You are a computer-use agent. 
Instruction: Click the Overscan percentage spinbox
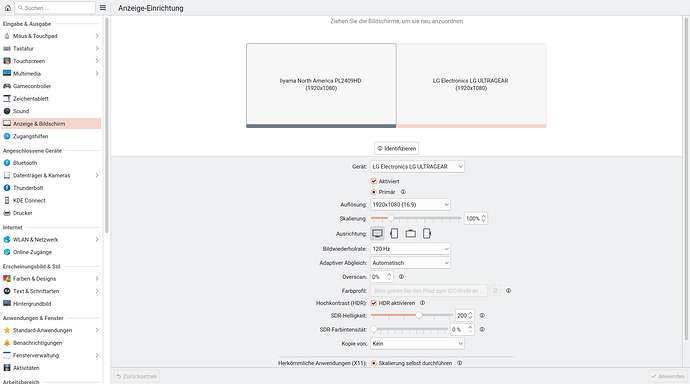382,277
